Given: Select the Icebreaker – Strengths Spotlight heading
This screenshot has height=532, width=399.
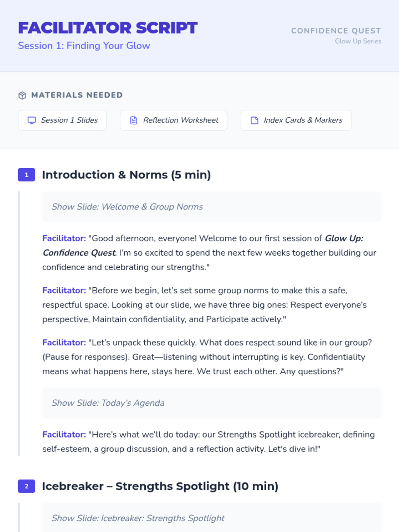Looking at the screenshot, I should point(160,486).
